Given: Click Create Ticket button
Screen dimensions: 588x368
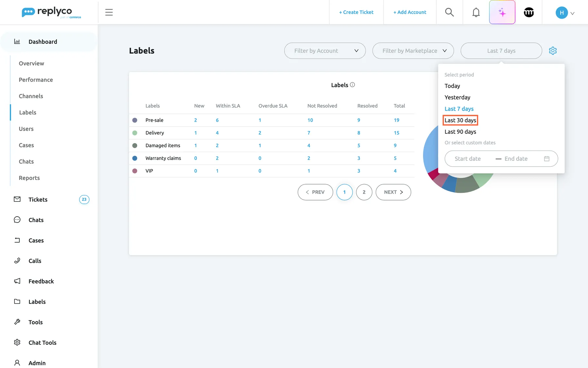Looking at the screenshot, I should point(356,12).
